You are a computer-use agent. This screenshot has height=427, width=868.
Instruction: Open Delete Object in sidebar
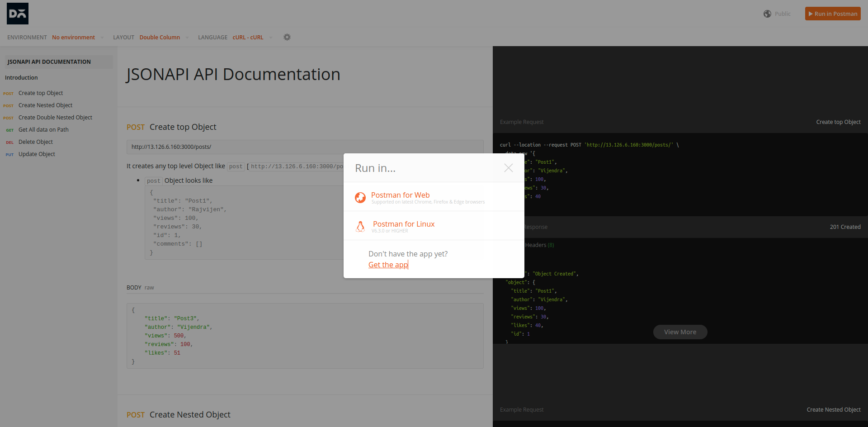tap(36, 142)
